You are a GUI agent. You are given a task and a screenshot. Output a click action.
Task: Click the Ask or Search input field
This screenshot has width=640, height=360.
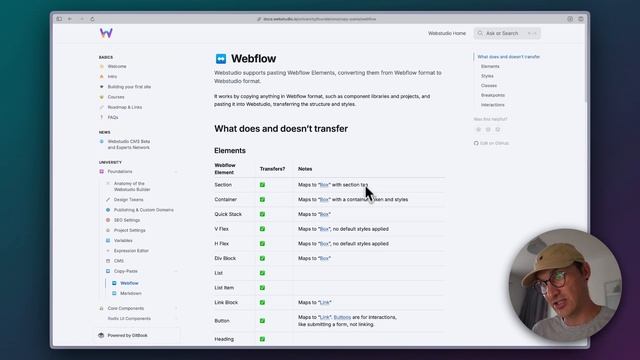tap(507, 33)
